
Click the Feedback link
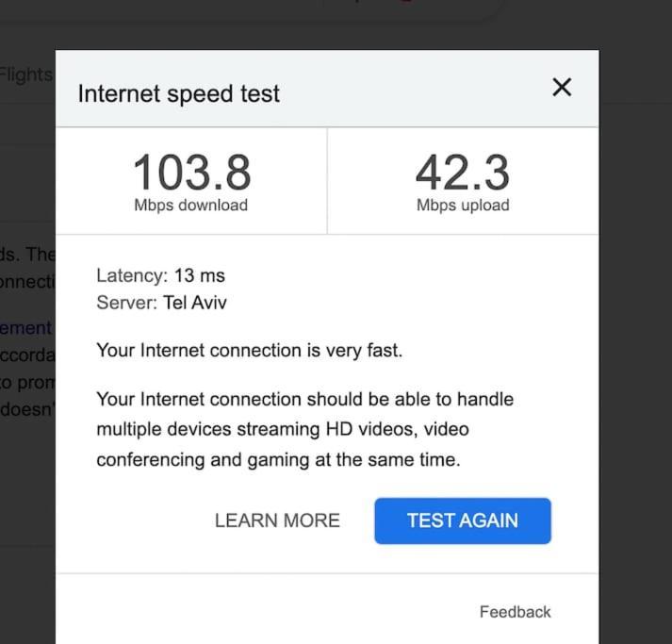[515, 612]
